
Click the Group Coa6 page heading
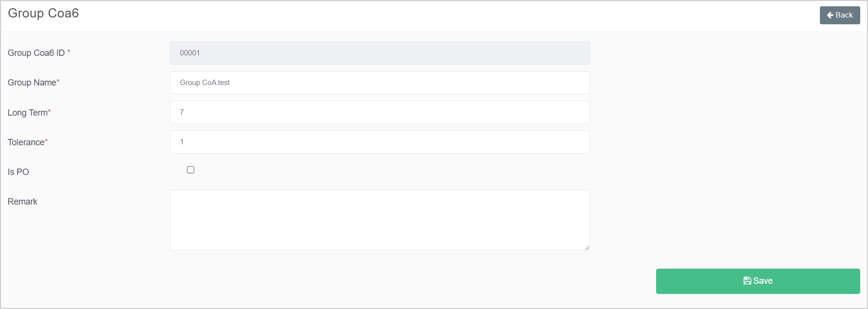(x=43, y=13)
